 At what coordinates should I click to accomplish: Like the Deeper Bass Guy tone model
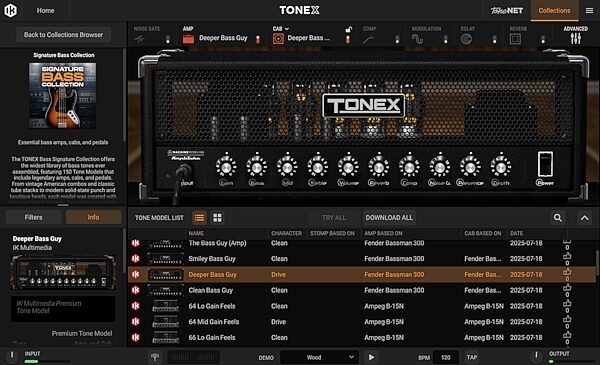[x=567, y=272]
